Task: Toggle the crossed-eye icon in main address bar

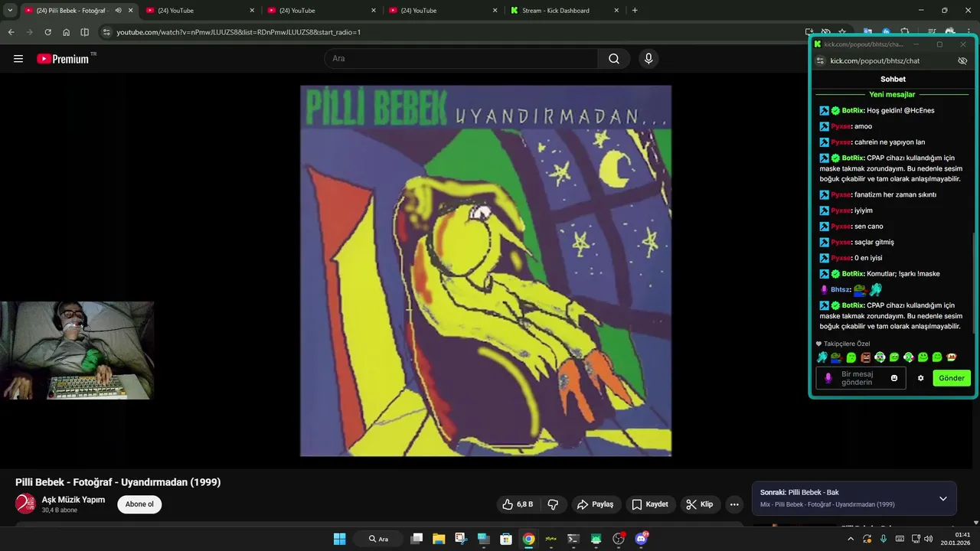Action: pos(826,32)
